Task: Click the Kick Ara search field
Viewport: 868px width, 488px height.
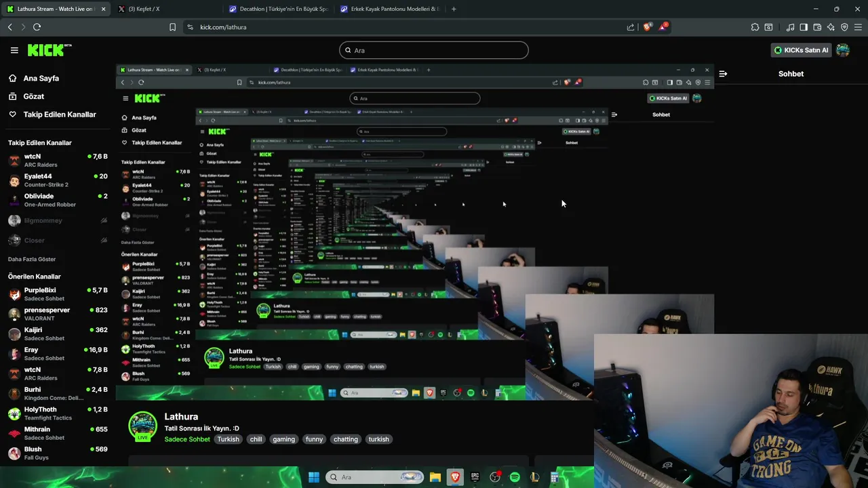Action: pos(434,50)
